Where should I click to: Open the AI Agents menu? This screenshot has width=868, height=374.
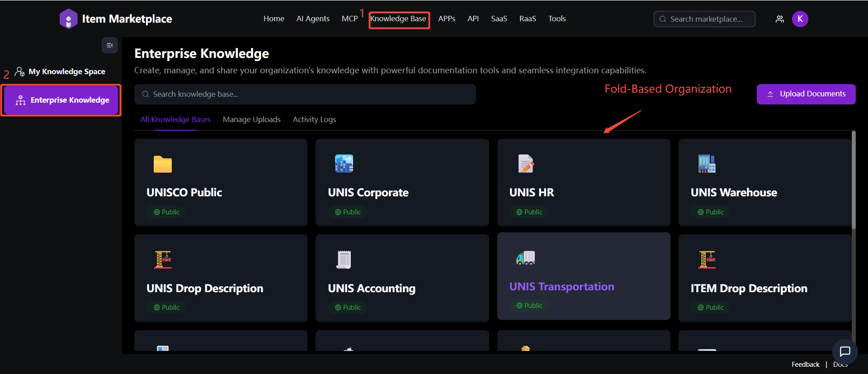pos(313,19)
